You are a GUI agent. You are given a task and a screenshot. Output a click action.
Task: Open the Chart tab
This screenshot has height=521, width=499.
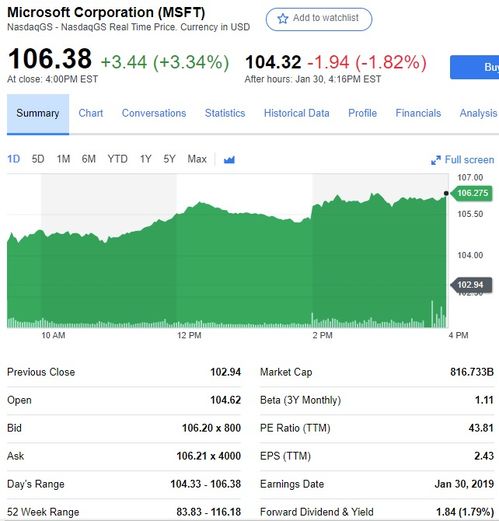91,113
